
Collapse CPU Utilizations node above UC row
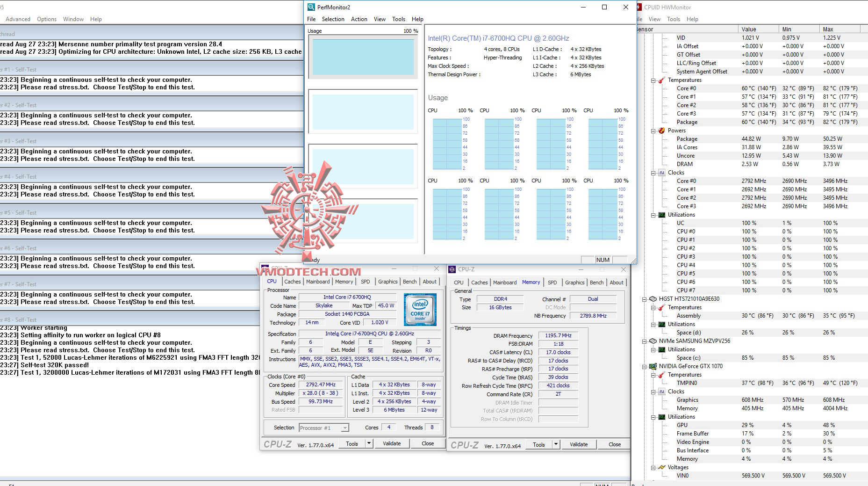tap(653, 215)
